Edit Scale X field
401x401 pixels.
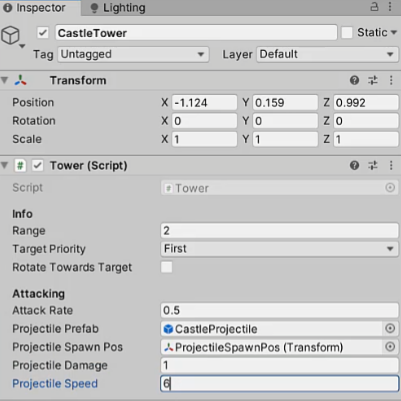pos(204,139)
